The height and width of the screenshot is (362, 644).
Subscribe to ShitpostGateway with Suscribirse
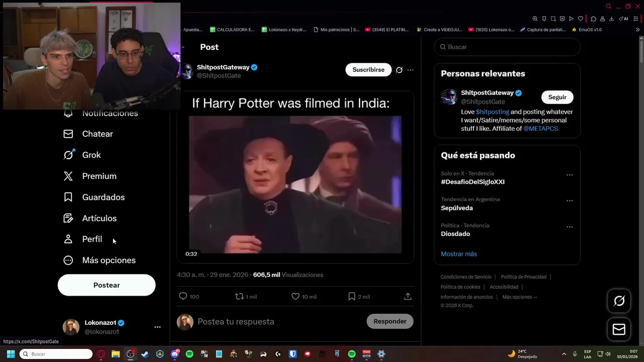[x=368, y=70]
